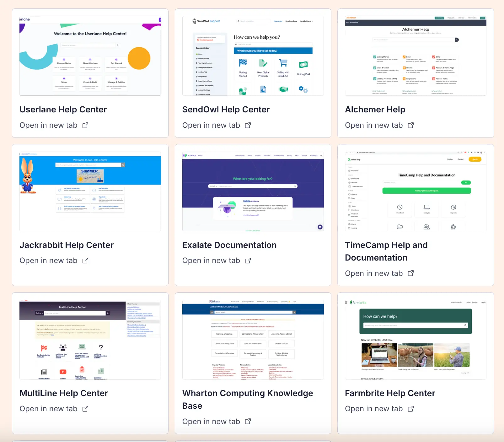Click the external-link icon under SendOwl Help Center

click(x=248, y=125)
